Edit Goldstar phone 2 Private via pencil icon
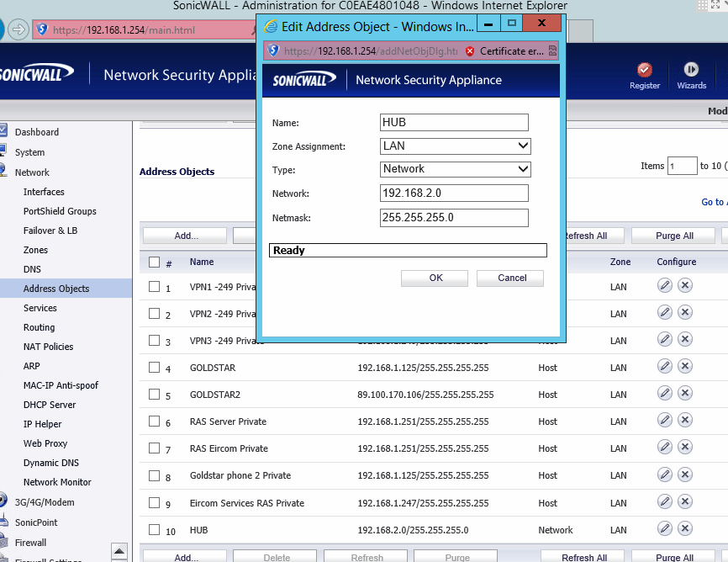728x562 pixels. [x=665, y=475]
